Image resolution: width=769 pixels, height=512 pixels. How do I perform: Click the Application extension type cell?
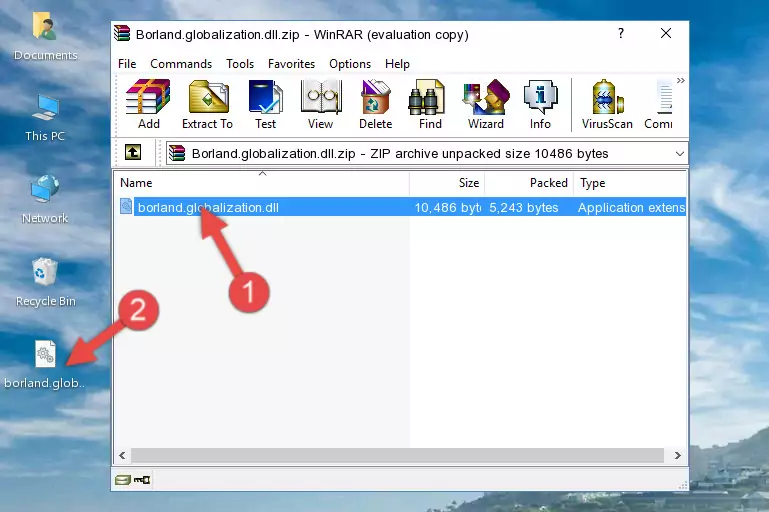coord(631,207)
